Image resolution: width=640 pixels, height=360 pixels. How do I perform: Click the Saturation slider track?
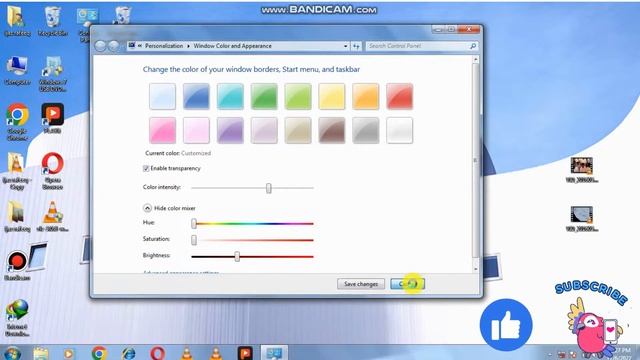click(x=252, y=240)
